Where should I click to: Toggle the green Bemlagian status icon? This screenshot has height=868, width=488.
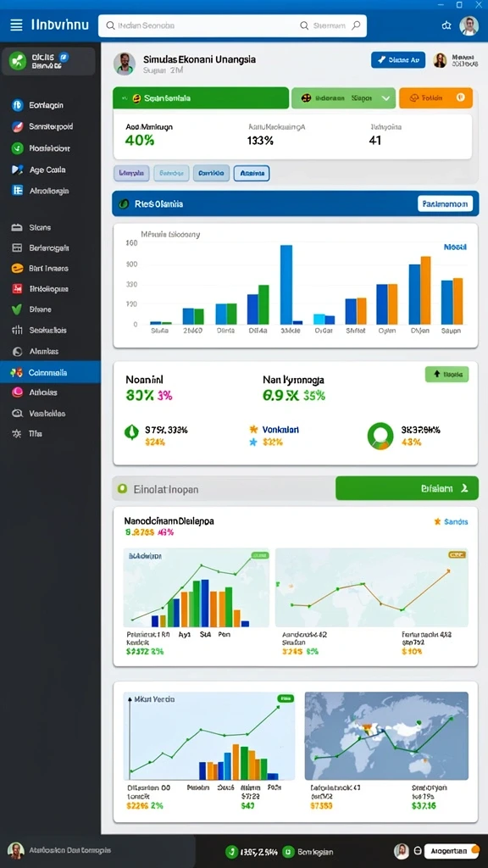pyautogui.click(x=288, y=851)
